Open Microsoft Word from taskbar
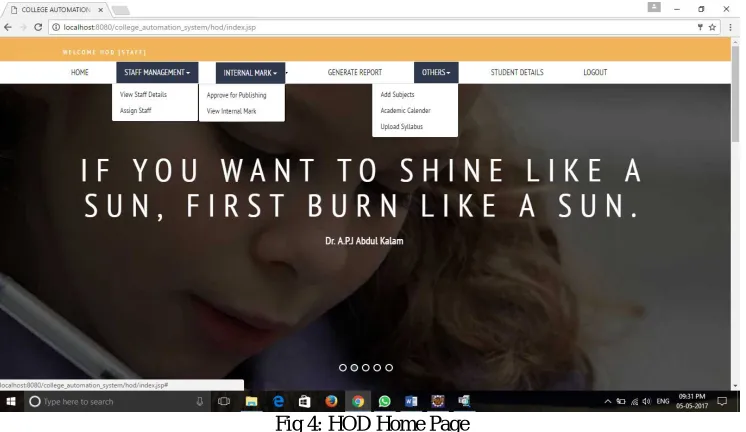746x432 pixels. (x=411, y=402)
